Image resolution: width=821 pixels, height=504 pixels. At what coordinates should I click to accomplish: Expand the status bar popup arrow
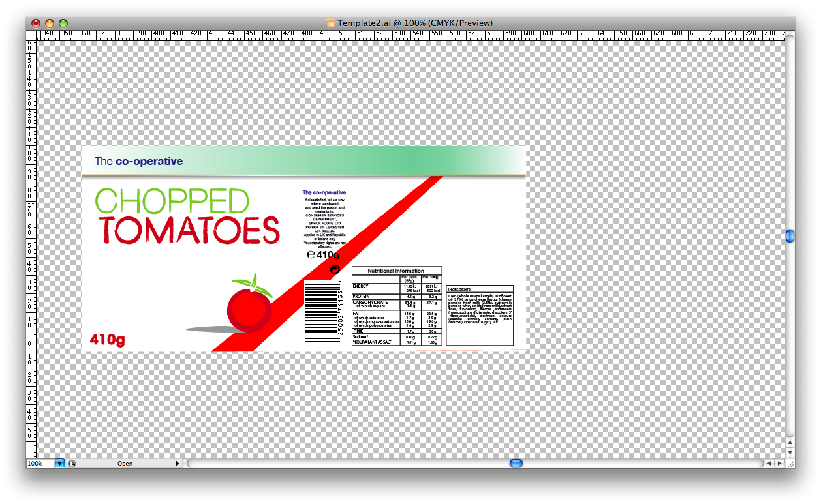177,464
